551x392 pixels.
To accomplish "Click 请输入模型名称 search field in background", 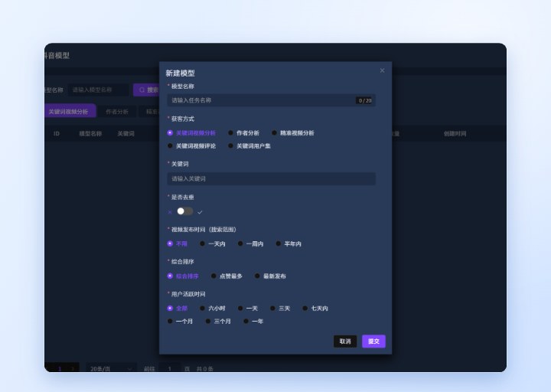I will click(x=99, y=90).
